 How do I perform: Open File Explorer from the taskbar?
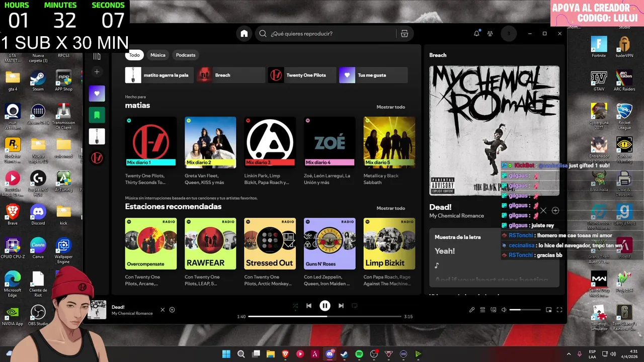[271, 354]
